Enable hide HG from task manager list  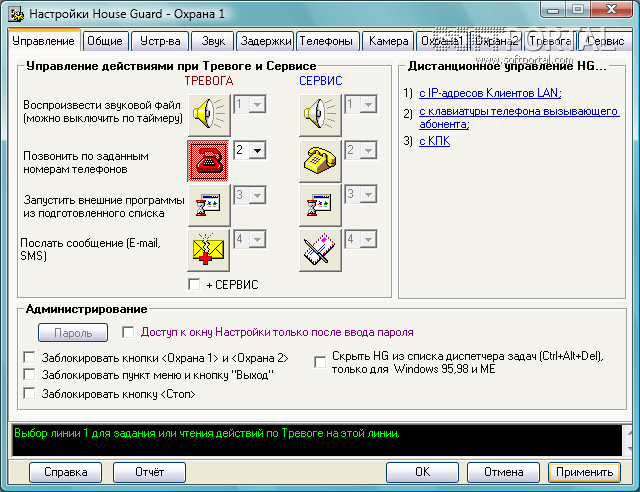point(320,362)
